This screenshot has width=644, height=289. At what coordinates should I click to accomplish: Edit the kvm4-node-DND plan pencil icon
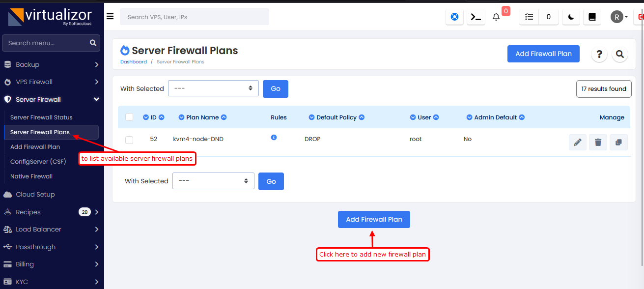[578, 143]
